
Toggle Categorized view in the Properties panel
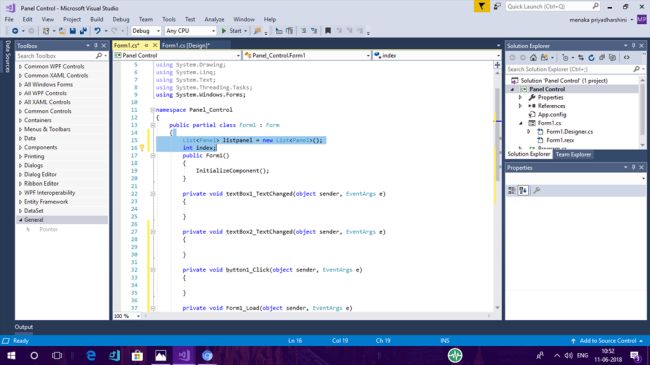coord(512,190)
